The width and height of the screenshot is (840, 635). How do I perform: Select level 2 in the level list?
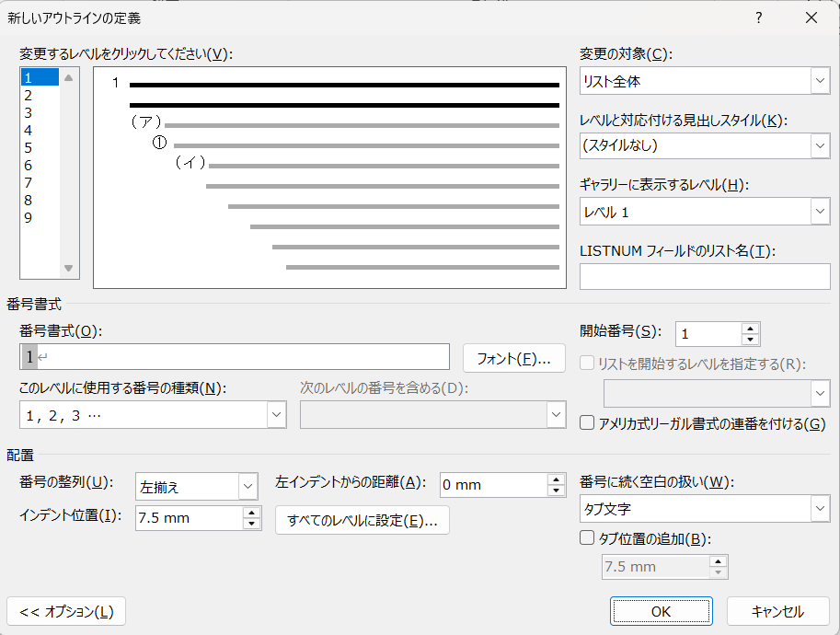point(40,96)
